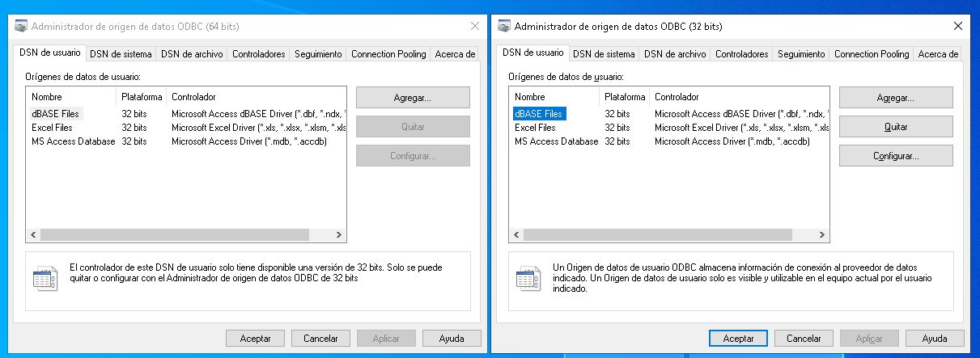Switch to the Controladores tab in the 32-bit window

tap(741, 54)
